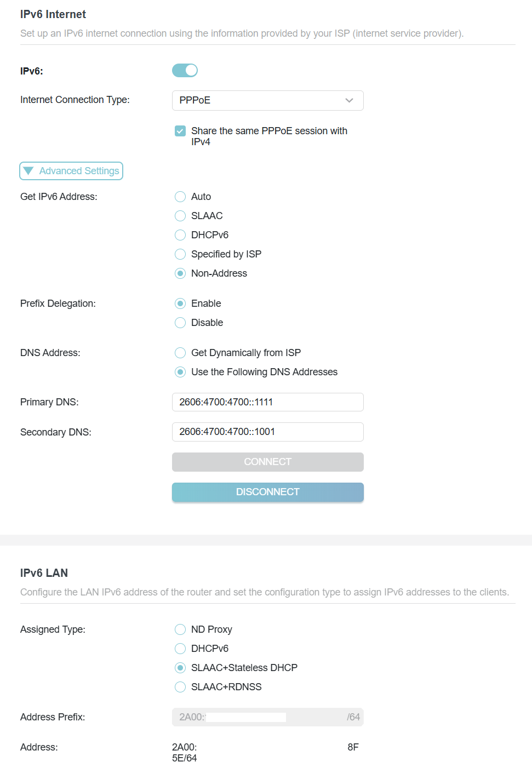Select Use the Following DNS Addresses

[180, 372]
